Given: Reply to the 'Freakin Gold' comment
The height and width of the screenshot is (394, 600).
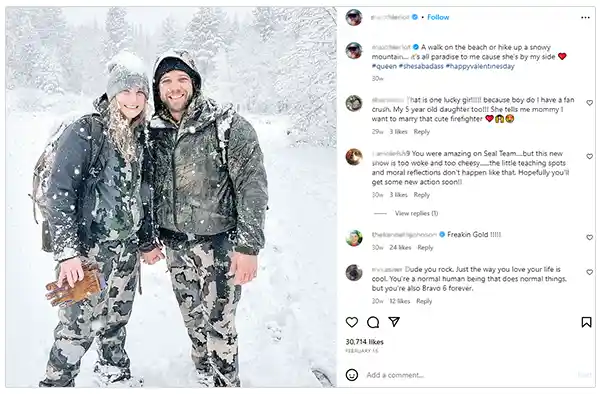Looking at the screenshot, I should (x=425, y=247).
